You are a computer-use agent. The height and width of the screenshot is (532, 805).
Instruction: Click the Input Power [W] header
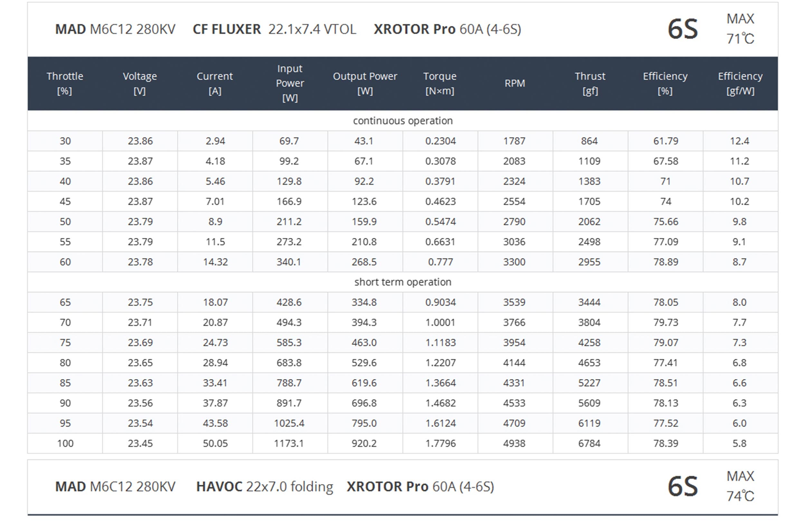[290, 83]
